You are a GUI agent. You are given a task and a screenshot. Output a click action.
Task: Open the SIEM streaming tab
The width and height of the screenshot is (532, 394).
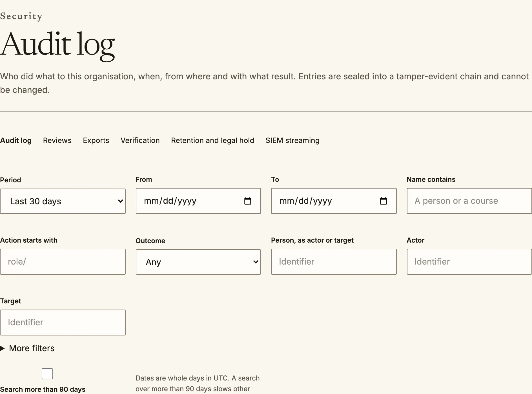click(x=292, y=140)
